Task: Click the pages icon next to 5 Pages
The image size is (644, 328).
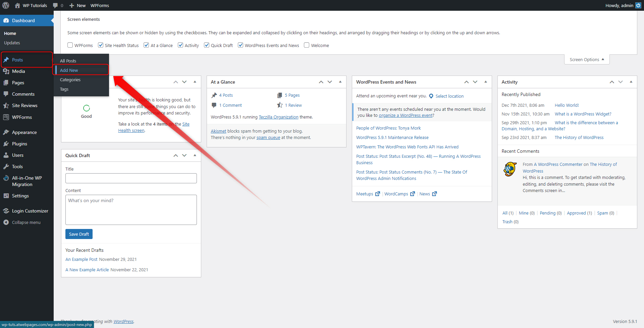Action: [x=280, y=95]
